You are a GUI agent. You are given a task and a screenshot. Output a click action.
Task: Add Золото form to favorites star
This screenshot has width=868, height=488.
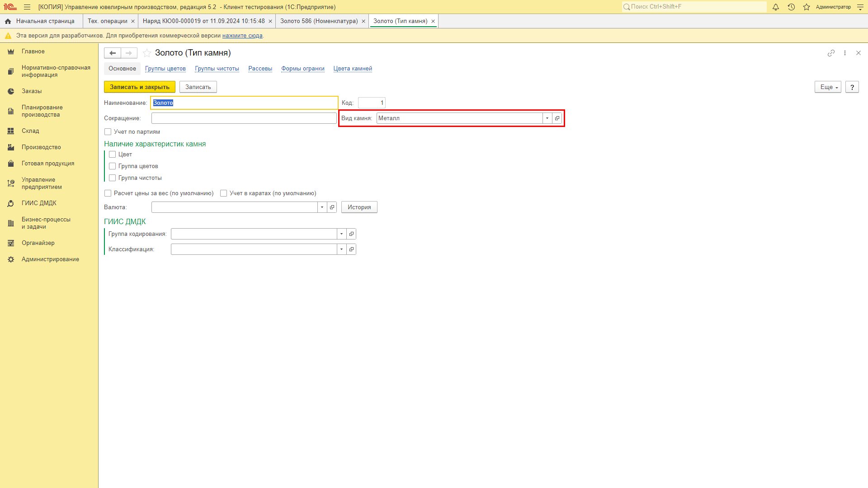pos(147,53)
